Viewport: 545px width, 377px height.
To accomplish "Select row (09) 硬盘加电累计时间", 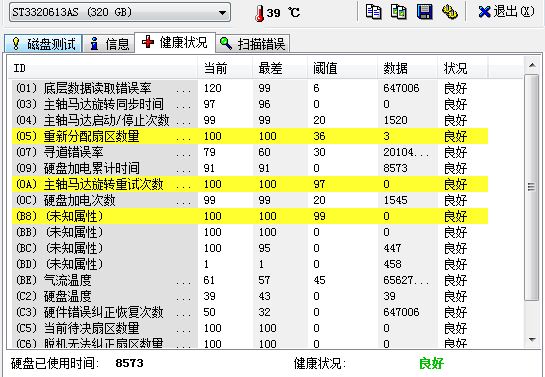I will (250, 168).
